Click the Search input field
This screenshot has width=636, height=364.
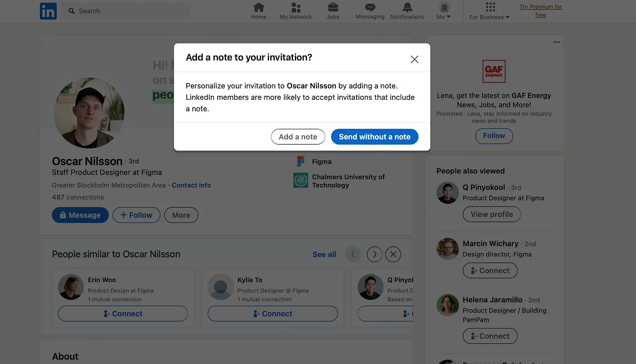point(126,11)
